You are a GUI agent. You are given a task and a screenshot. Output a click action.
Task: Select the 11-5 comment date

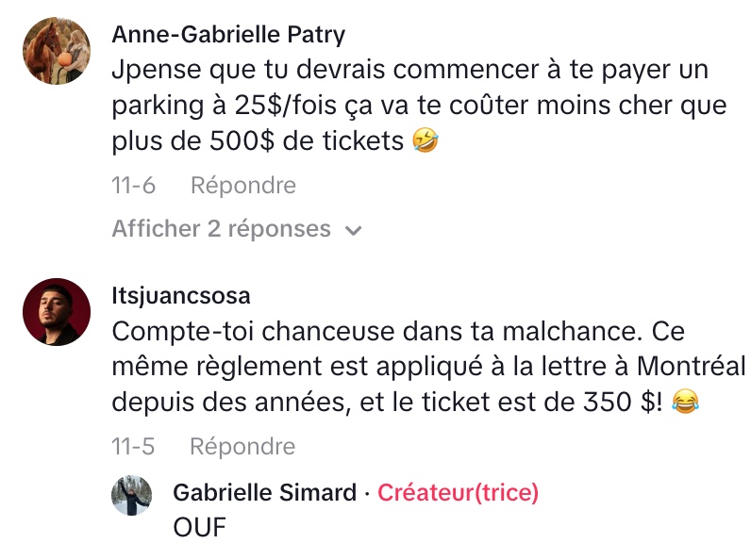pyautogui.click(x=134, y=446)
